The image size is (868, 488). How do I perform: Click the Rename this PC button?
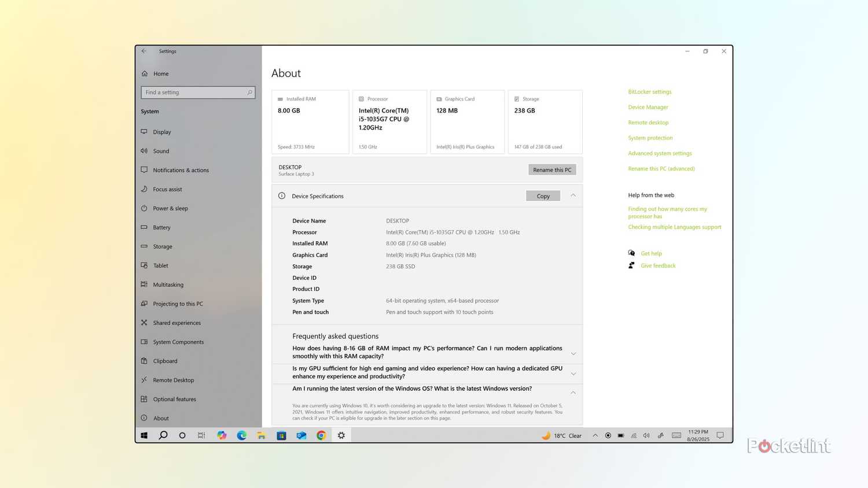[551, 169]
